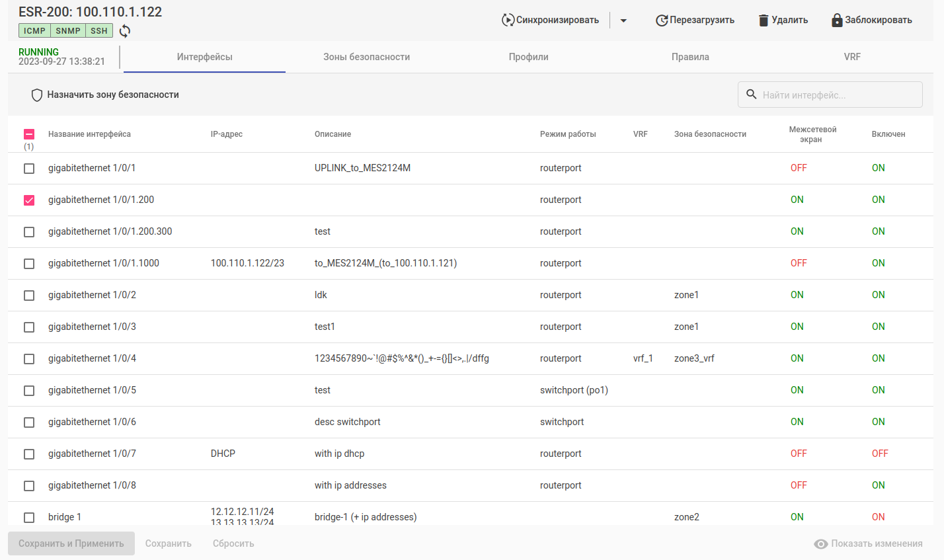Click the SNMP status badge
Viewport: 944px width, 560px height.
coord(68,31)
